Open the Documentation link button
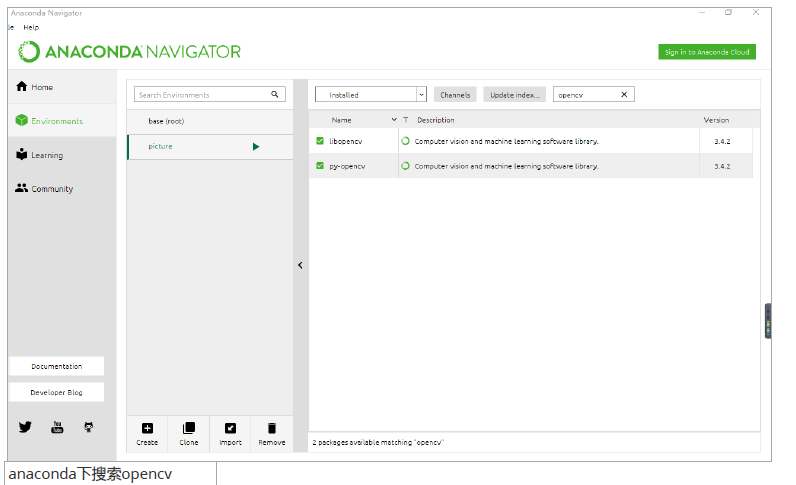Screen dimensions: 796x485 point(57,366)
